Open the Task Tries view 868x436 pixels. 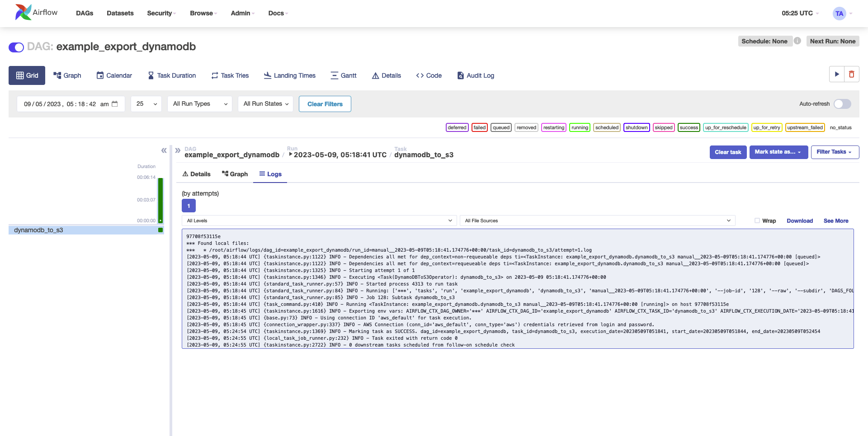coord(230,75)
